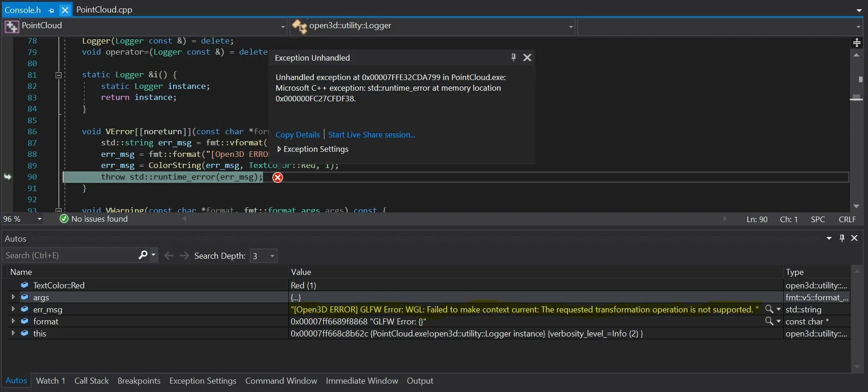
Task: Expand the Exception Settings section
Action: pyautogui.click(x=279, y=149)
